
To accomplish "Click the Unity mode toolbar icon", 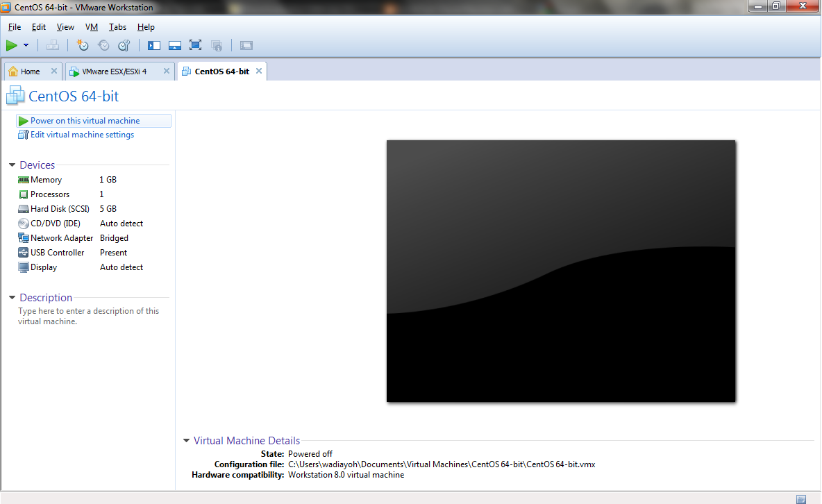I will tap(217, 46).
